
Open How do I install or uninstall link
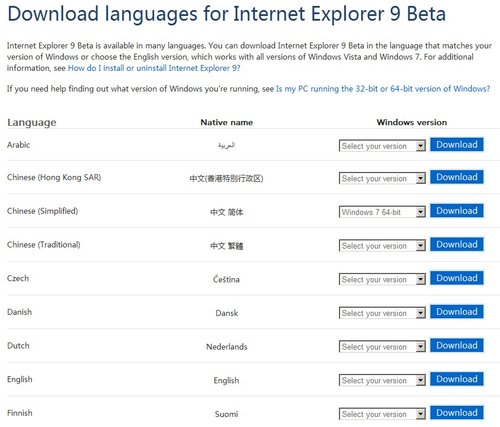click(x=154, y=68)
